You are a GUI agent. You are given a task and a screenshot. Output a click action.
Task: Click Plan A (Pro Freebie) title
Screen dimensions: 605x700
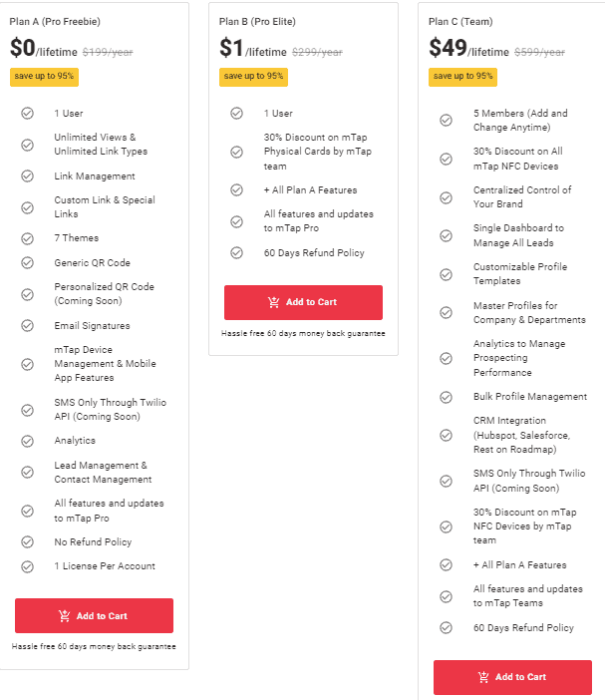55,21
